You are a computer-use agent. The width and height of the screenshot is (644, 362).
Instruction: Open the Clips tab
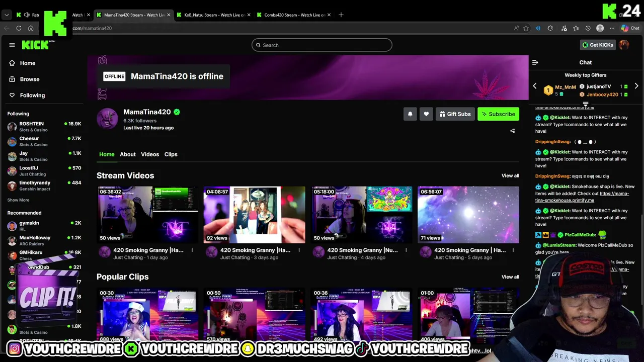click(171, 154)
